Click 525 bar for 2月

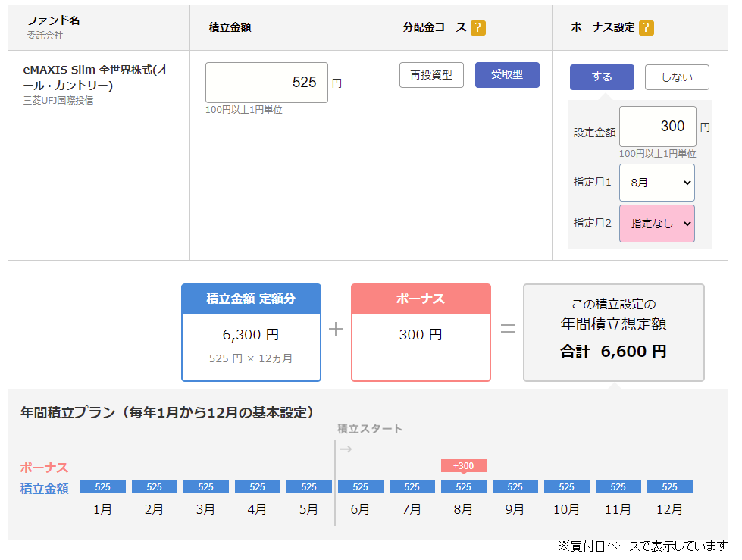155,487
